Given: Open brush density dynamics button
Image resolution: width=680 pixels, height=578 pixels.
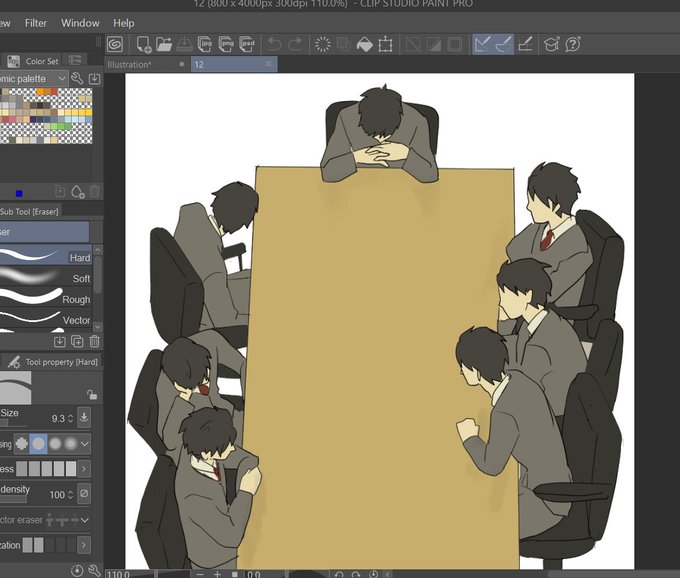Looking at the screenshot, I should click(84, 494).
